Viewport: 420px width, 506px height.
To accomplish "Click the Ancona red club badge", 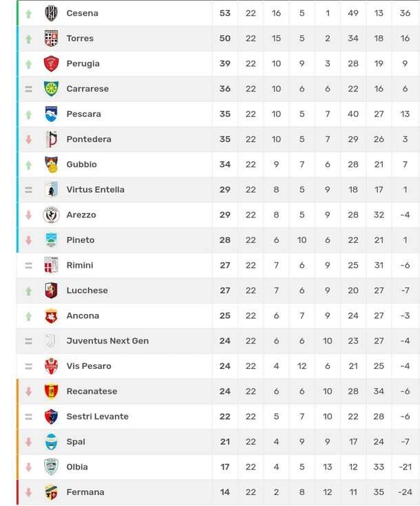I will tap(51, 316).
